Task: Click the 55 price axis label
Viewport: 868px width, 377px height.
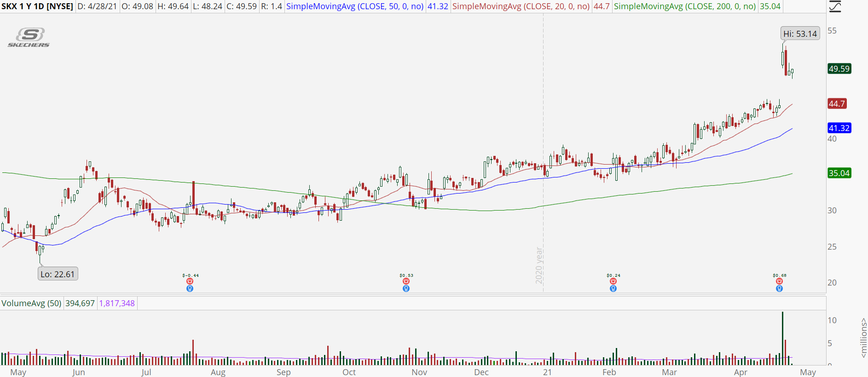Action: coord(832,31)
